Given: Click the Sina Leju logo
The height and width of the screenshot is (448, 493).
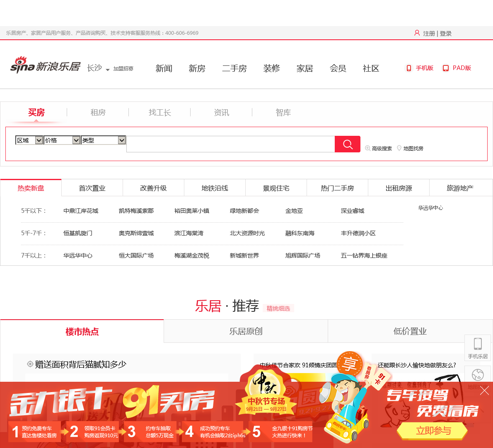Looking at the screenshot, I should [45, 65].
